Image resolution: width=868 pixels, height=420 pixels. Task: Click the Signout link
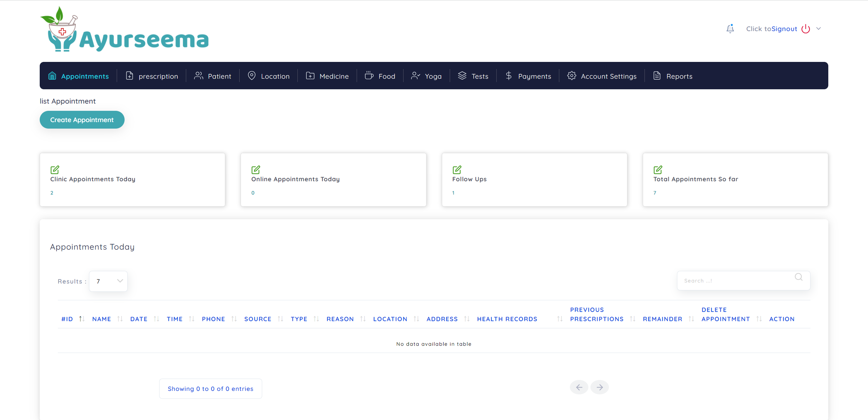[x=784, y=29]
